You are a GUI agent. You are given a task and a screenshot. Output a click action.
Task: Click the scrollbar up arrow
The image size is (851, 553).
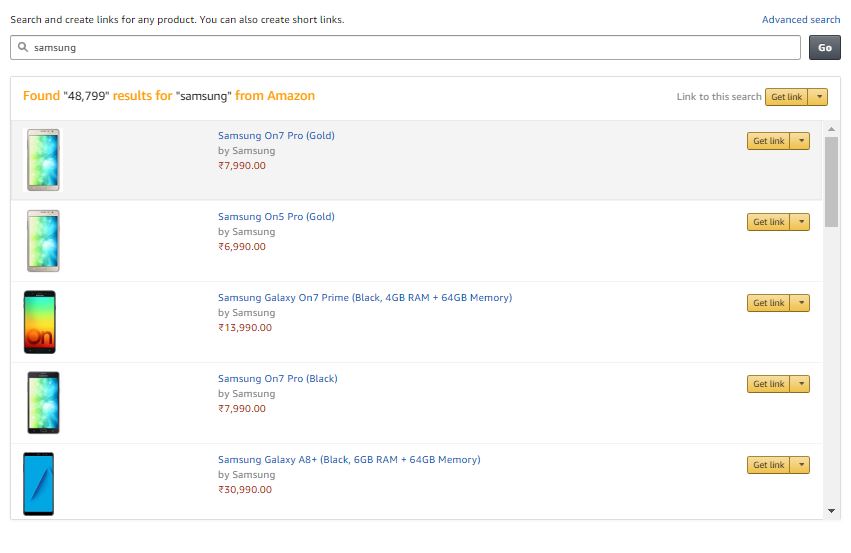click(831, 129)
